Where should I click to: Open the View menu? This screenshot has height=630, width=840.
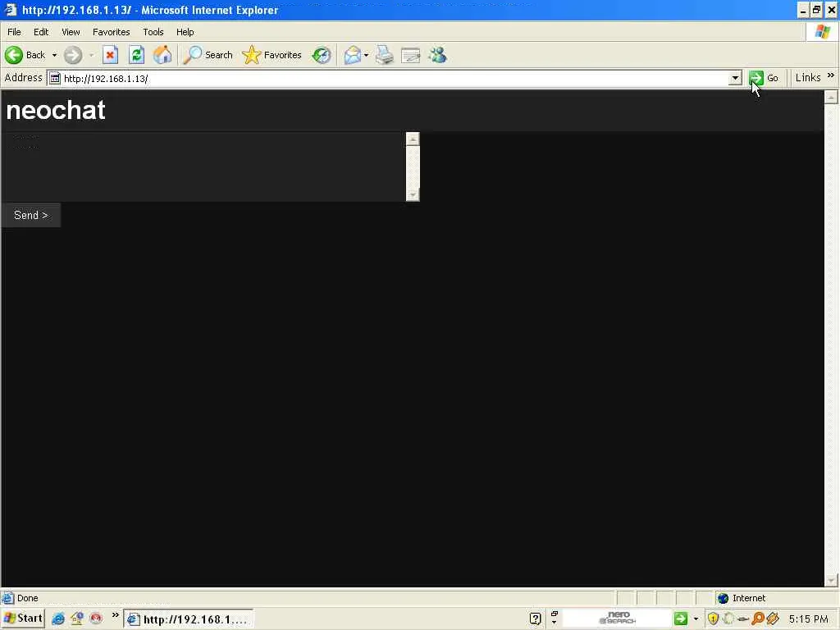[71, 32]
